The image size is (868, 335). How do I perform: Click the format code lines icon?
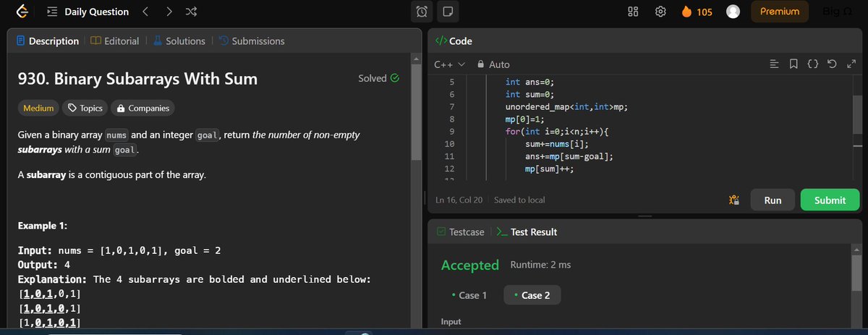click(773, 64)
